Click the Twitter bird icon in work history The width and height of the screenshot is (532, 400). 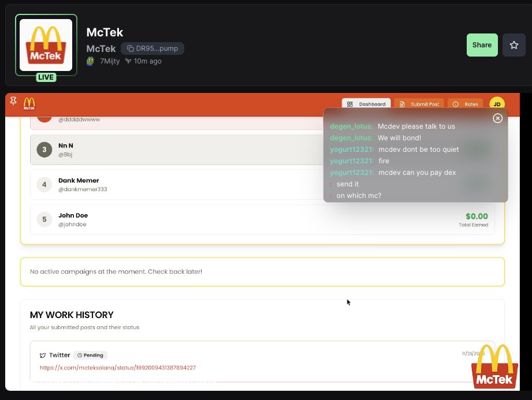44,355
